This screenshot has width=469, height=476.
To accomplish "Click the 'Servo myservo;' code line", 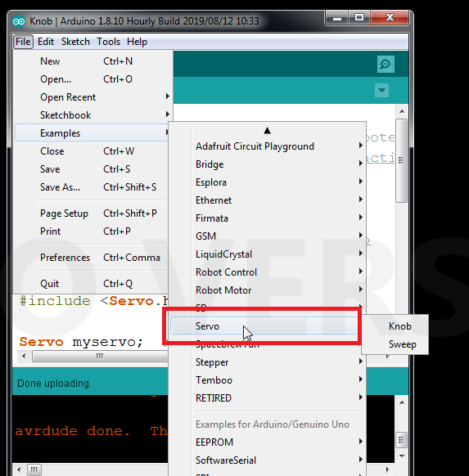I will (81, 342).
